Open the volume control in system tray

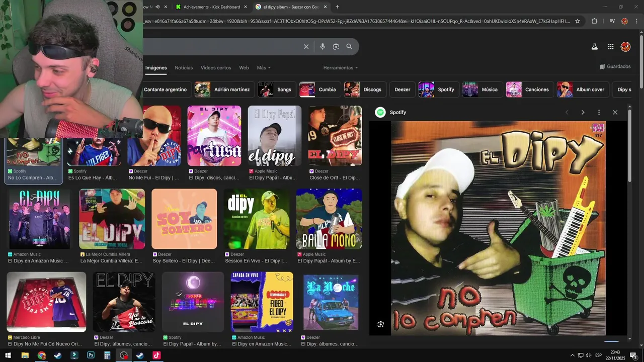click(x=588, y=355)
